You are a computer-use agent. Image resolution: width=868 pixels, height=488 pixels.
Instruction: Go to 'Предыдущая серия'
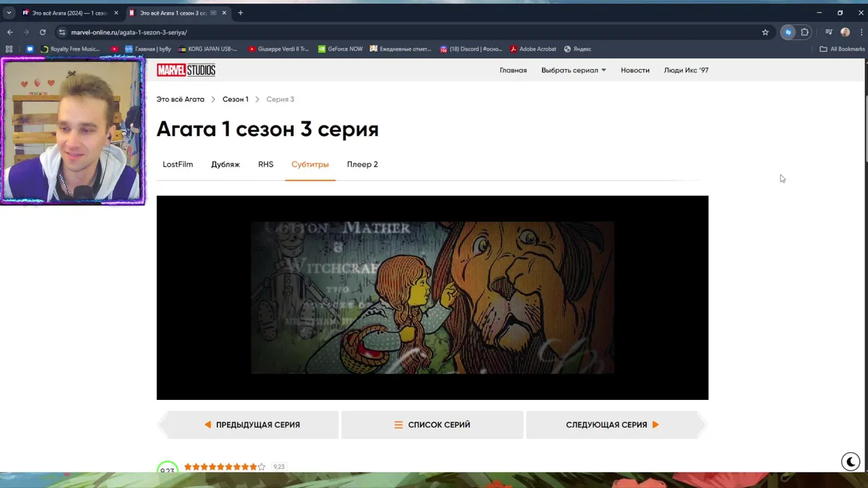pyautogui.click(x=248, y=425)
